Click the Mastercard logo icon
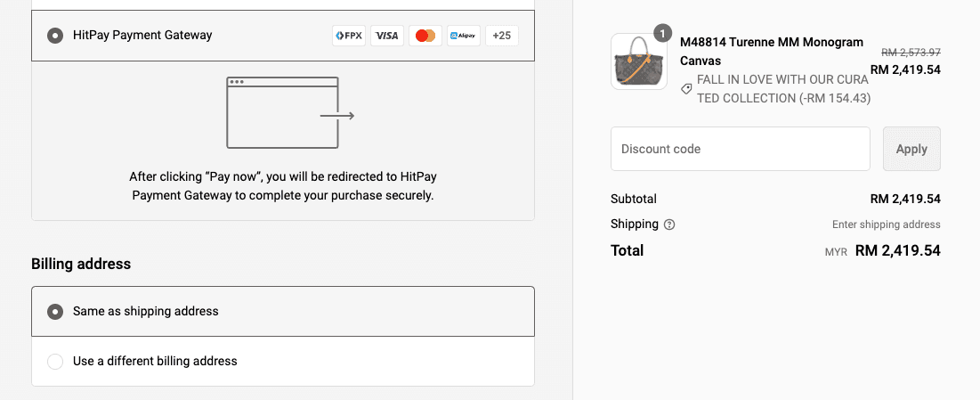Viewport: 980px width, 400px height. click(425, 36)
